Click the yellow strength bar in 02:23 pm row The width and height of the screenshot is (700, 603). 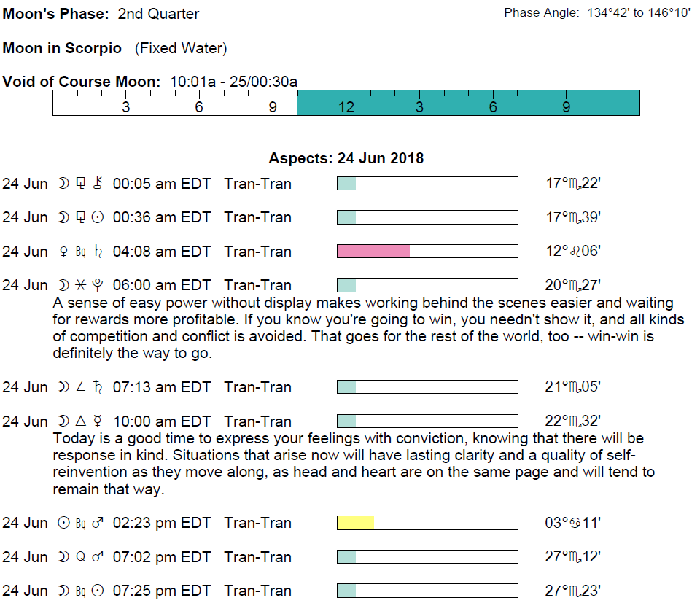coord(356,523)
